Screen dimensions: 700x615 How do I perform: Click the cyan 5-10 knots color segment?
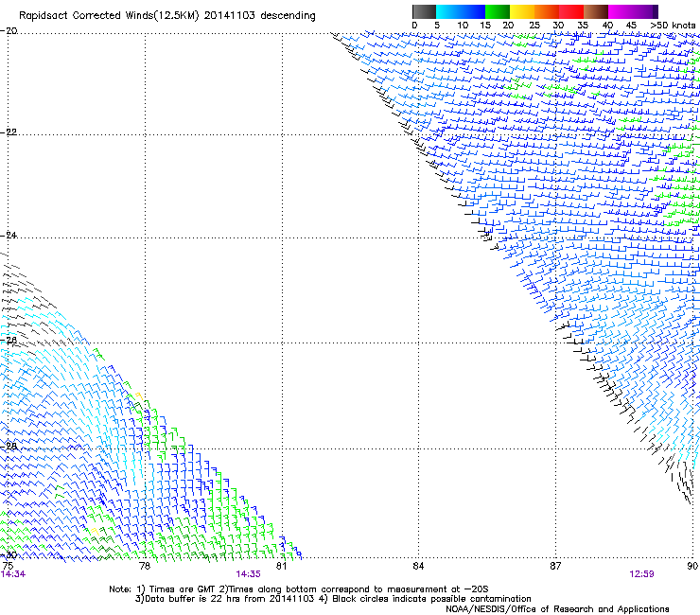coord(448,11)
